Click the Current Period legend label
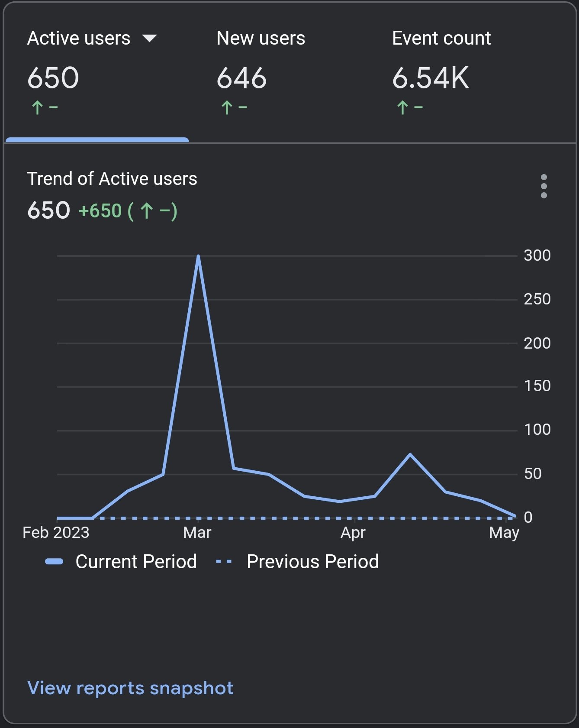 tap(136, 562)
